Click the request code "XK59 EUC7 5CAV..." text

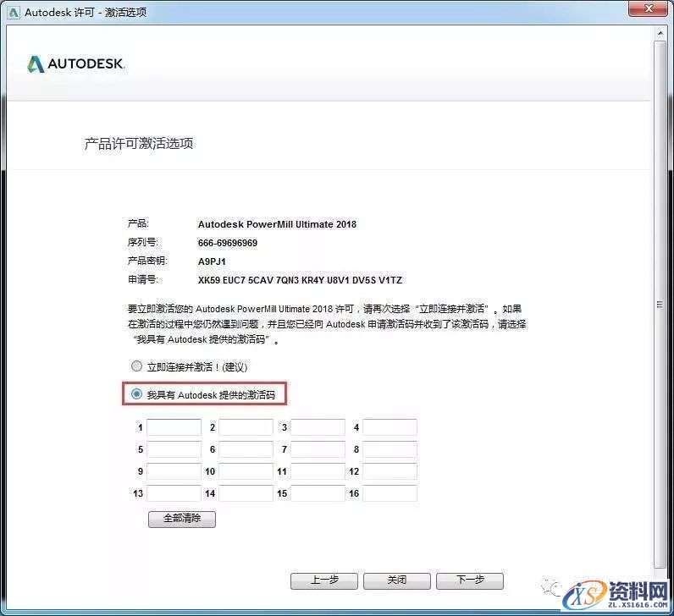click(x=300, y=280)
